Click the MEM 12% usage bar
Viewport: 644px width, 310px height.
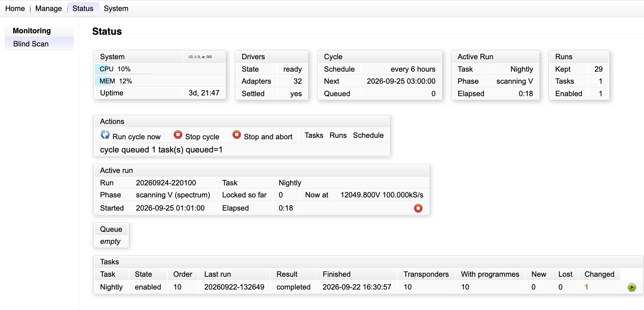[160, 81]
